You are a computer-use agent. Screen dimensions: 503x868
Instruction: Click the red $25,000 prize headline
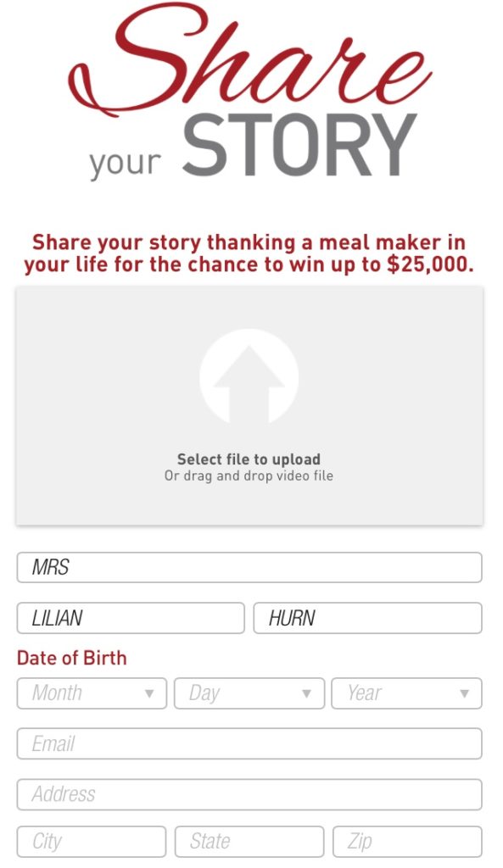(249, 253)
